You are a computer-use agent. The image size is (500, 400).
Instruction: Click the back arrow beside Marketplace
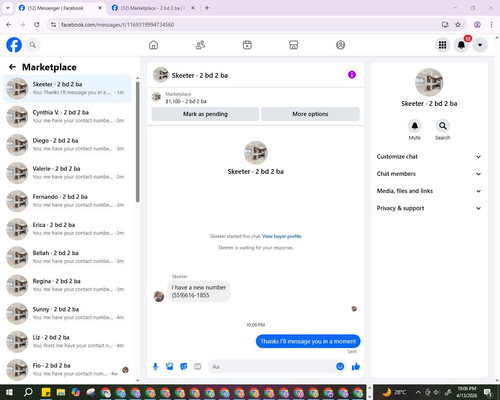pos(12,67)
